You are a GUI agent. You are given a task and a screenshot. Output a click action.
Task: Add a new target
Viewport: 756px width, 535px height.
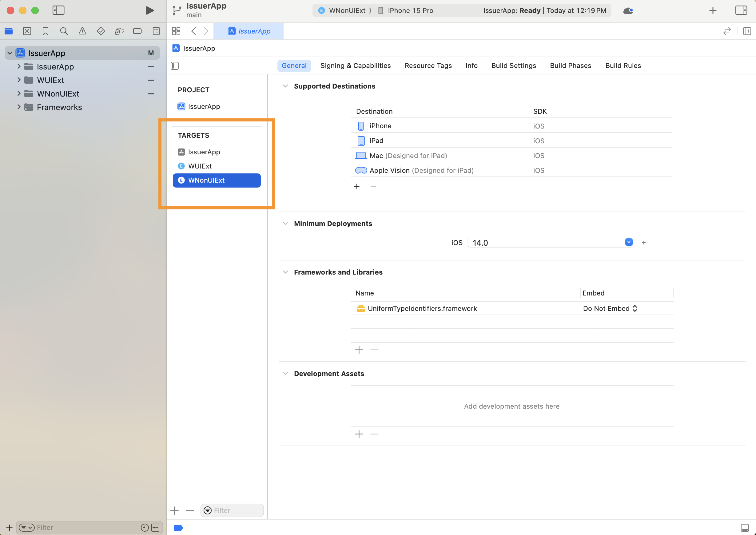coord(175,511)
